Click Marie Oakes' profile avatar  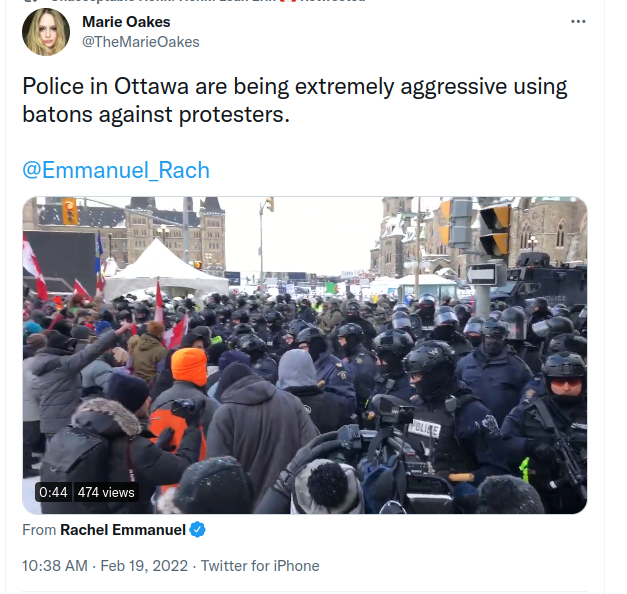(x=46, y=32)
